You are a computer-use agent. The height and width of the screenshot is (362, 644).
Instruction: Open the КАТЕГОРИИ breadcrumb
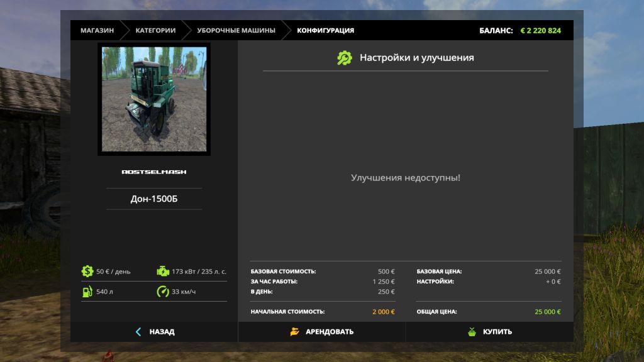(x=155, y=30)
